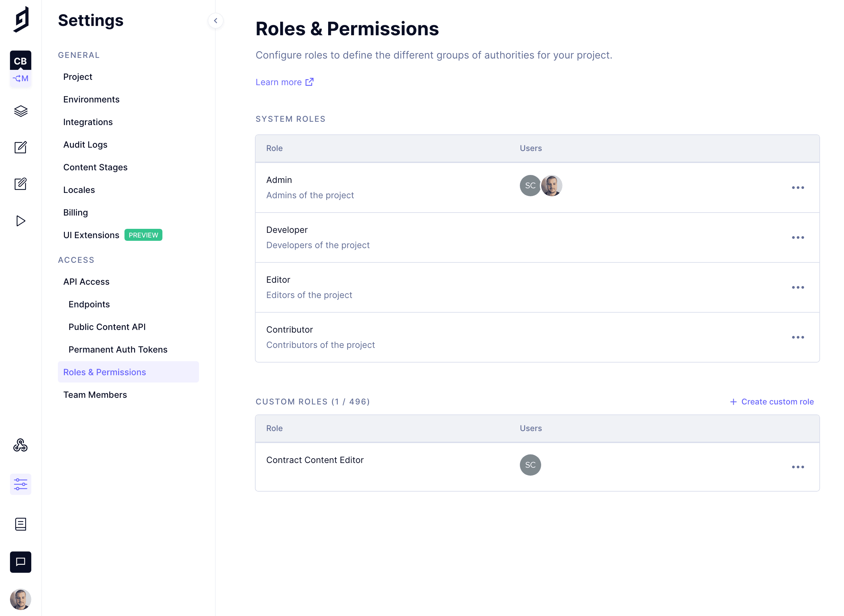The height and width of the screenshot is (616, 844).
Task: Open the Schema layers icon in sidebar
Action: [x=21, y=111]
